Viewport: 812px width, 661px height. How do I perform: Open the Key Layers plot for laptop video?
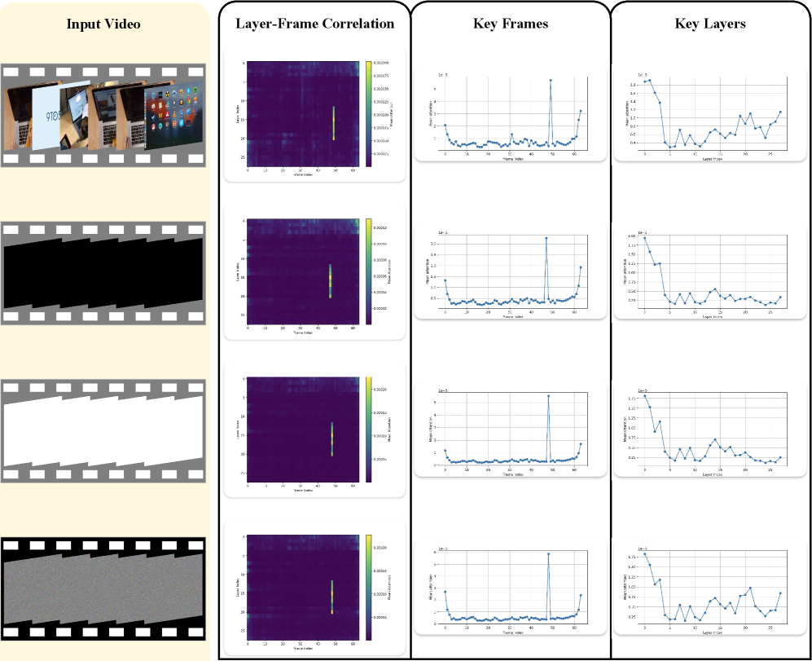(x=709, y=114)
